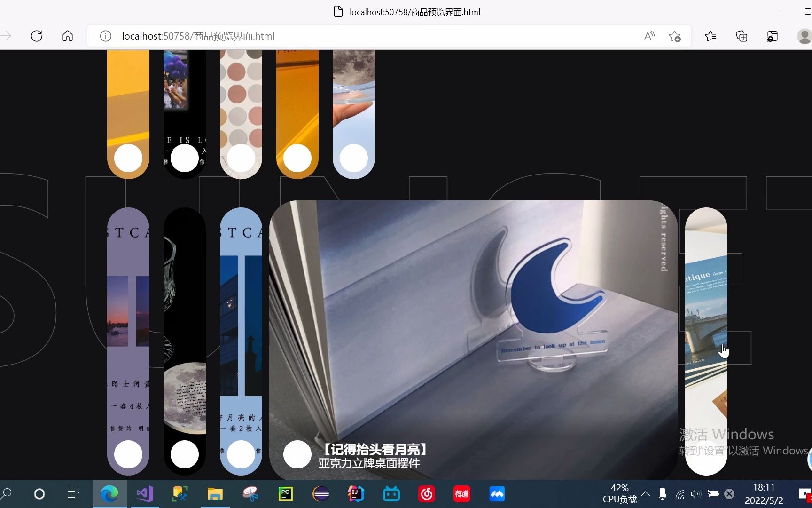Click the microphone tray icon
Screen dimensions: 812x508
click(662, 494)
